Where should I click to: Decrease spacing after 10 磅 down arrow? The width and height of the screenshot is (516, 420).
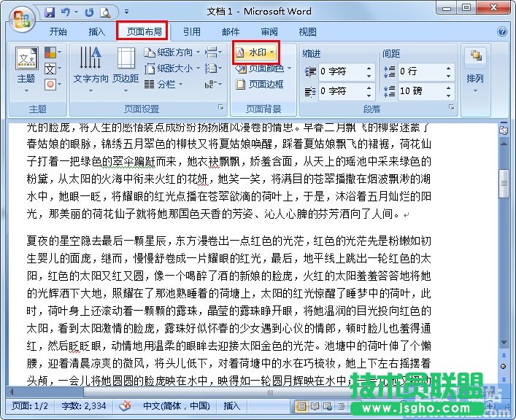pyautogui.click(x=449, y=96)
